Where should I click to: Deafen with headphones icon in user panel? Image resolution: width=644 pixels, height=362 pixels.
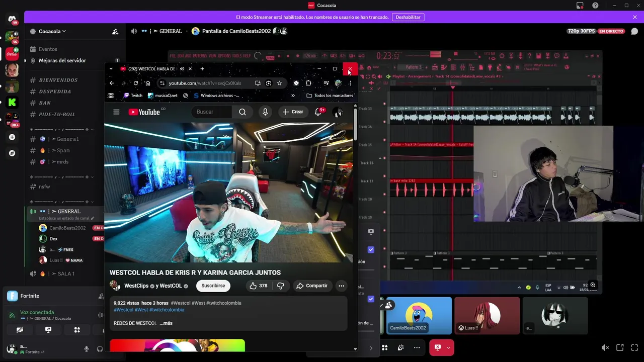pyautogui.click(x=100, y=349)
